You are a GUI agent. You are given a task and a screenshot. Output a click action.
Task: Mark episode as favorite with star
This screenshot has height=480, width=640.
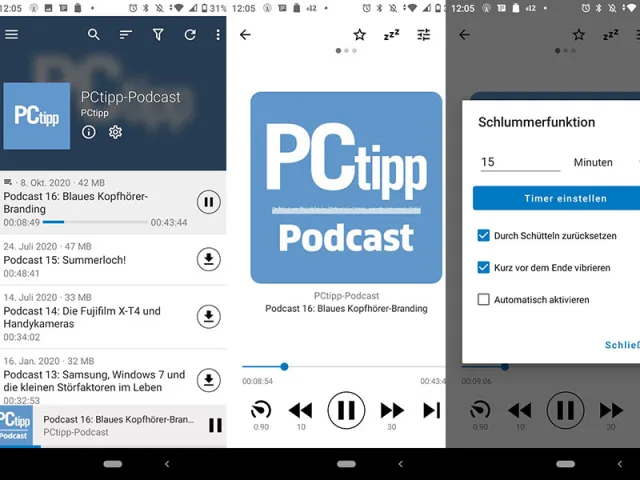click(360, 35)
